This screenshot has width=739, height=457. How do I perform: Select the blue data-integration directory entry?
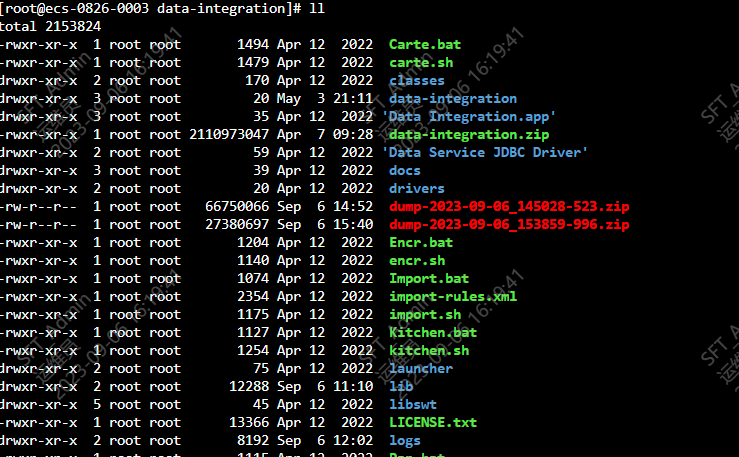click(453, 98)
